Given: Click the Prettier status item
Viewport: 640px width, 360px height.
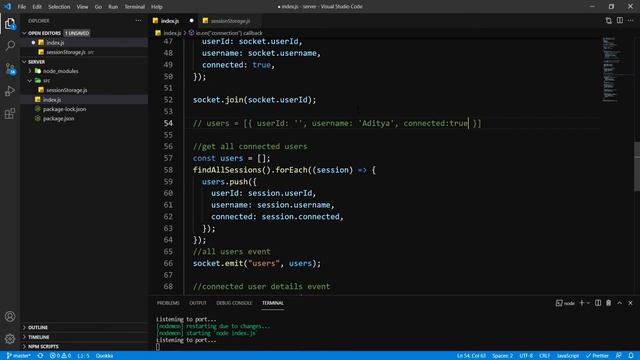Looking at the screenshot, I should pos(597,356).
